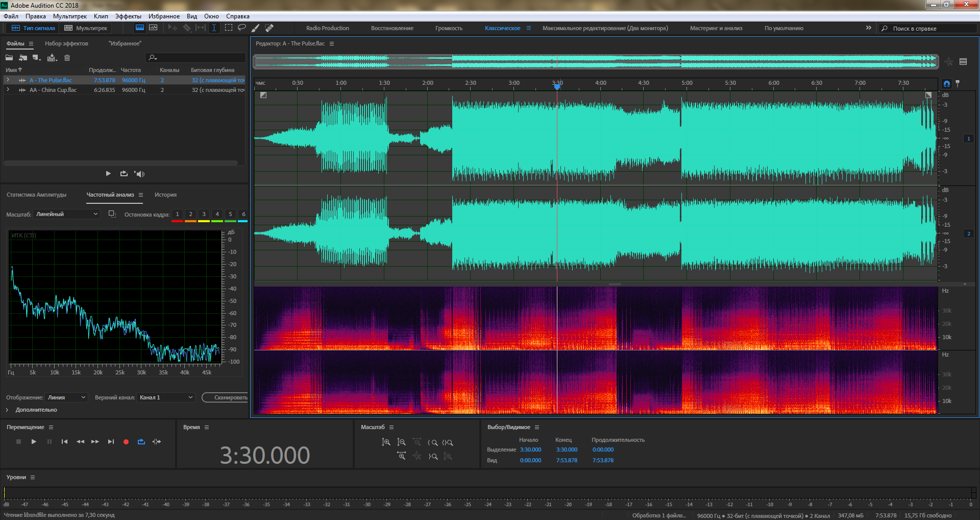Open the new file dropdown icon
980x520 pixels.
(37, 58)
